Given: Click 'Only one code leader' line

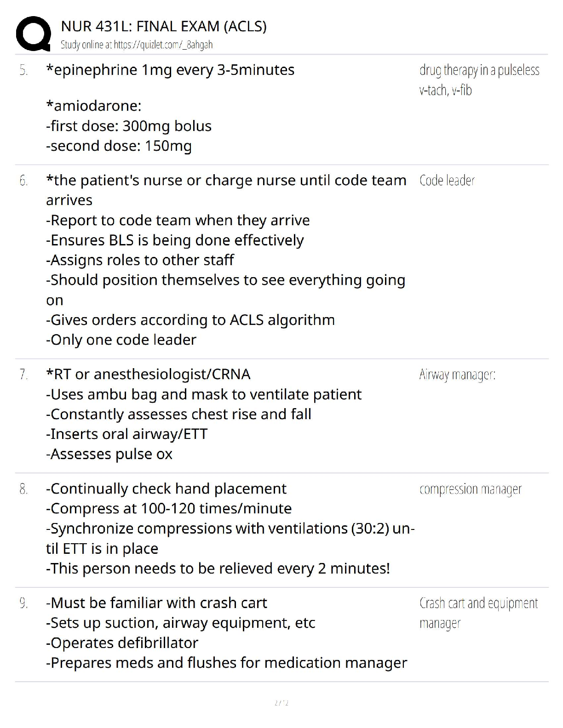Looking at the screenshot, I should click(x=121, y=340).
